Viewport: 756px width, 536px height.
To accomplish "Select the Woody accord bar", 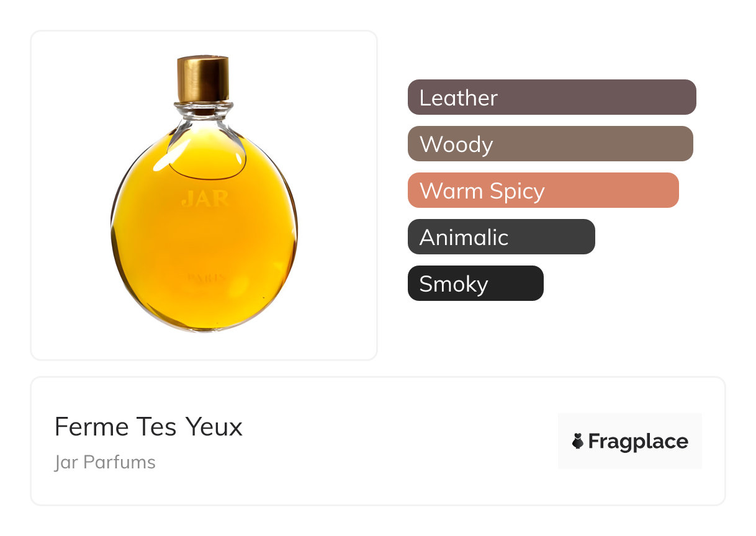I will (x=550, y=144).
